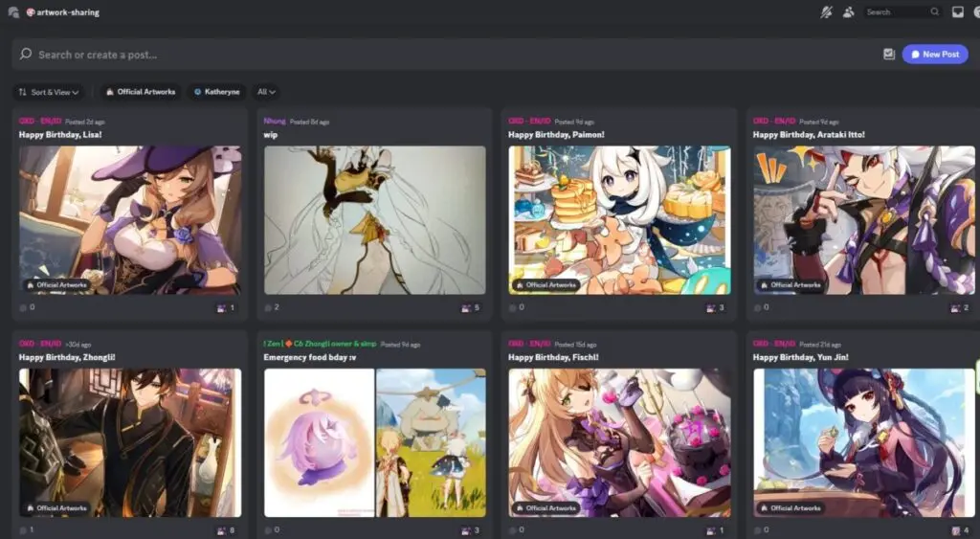Toggle the Katheryne tag filter
980x539 pixels.
pyautogui.click(x=216, y=92)
